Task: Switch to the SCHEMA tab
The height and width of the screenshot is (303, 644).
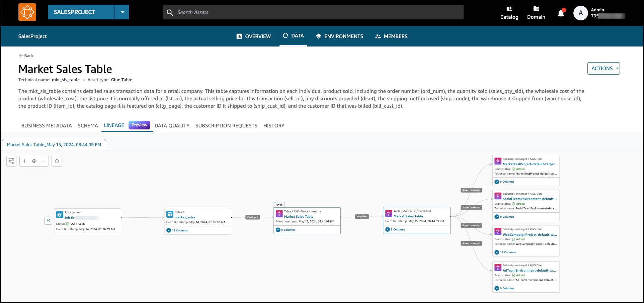Action: [88, 126]
